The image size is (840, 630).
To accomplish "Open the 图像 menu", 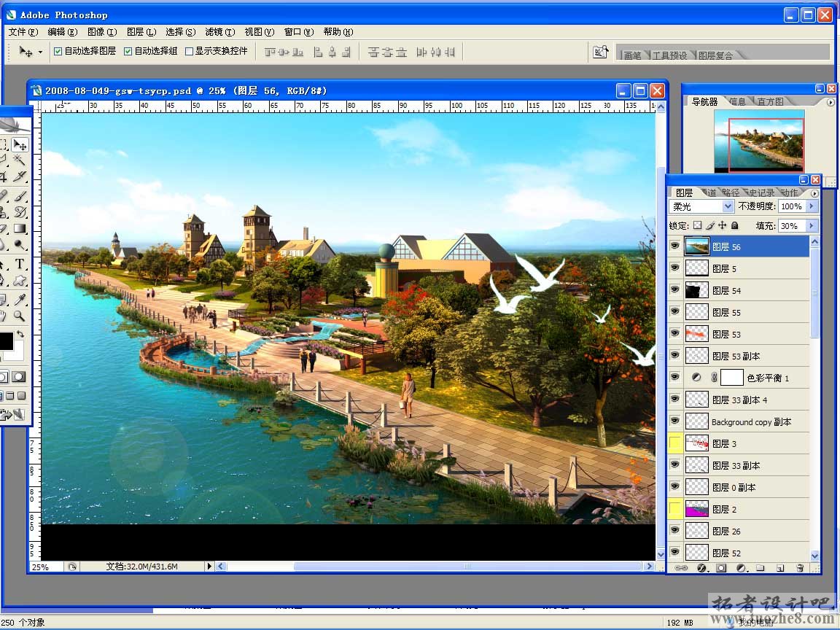I will [x=102, y=32].
